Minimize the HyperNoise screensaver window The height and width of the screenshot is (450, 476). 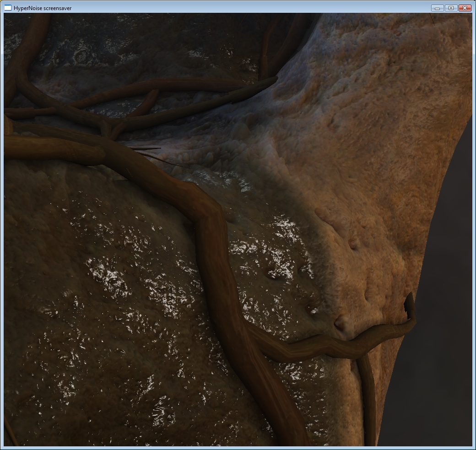437,8
